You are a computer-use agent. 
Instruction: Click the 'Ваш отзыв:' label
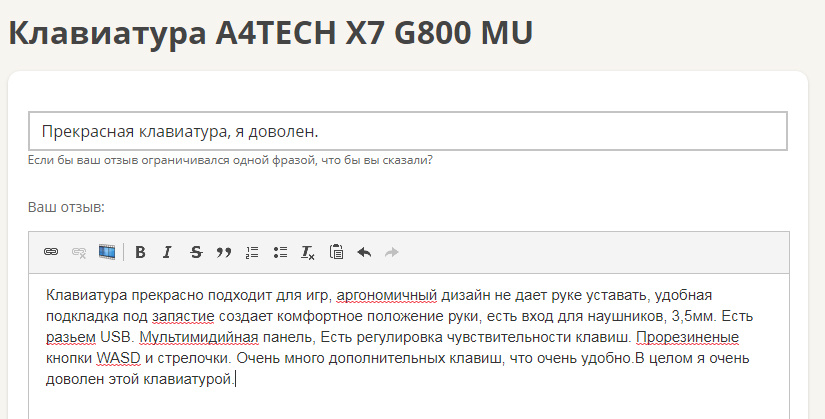[x=66, y=207]
